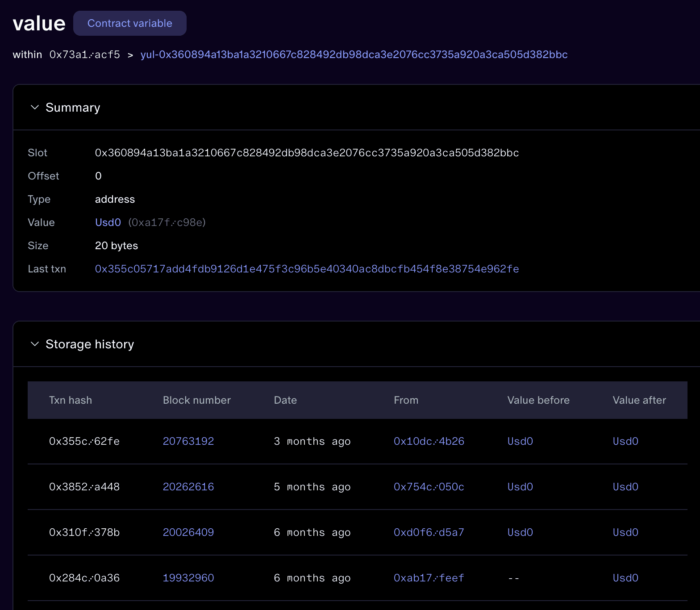Screen dimensions: 700x610
Task: Click the Contract variable badge
Action: (129, 23)
